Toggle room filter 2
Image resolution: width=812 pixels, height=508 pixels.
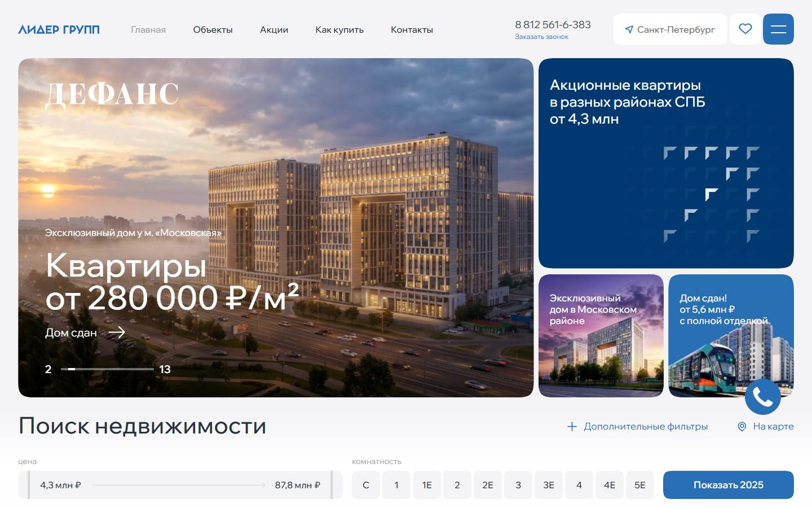(457, 485)
